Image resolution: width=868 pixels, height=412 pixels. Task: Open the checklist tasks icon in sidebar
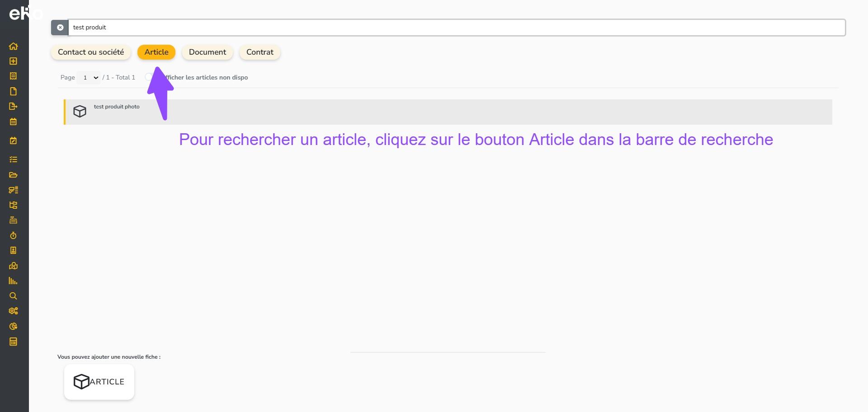click(x=13, y=159)
